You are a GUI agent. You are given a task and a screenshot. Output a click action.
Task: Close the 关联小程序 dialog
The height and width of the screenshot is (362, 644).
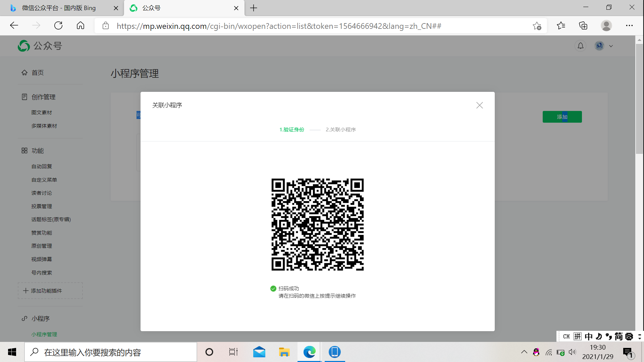pyautogui.click(x=479, y=105)
